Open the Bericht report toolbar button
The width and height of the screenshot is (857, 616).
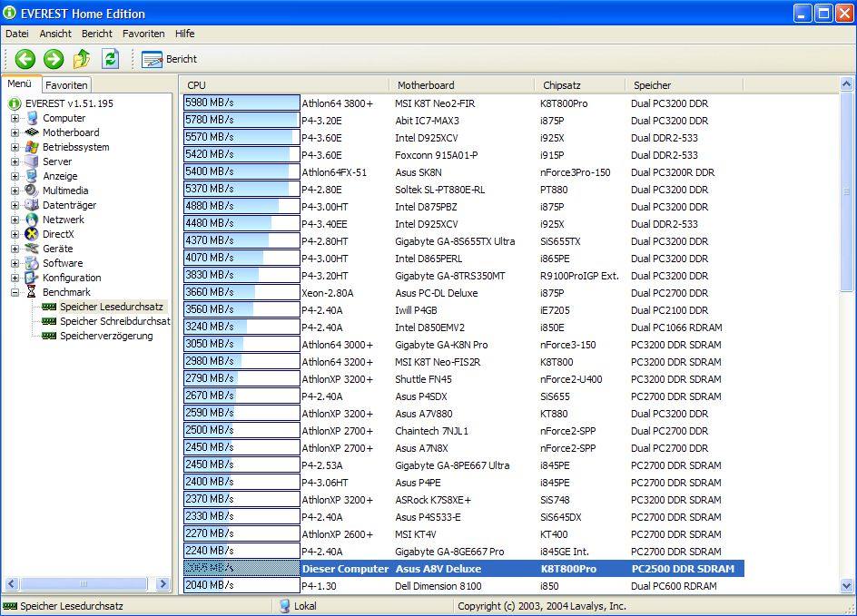tap(170, 59)
